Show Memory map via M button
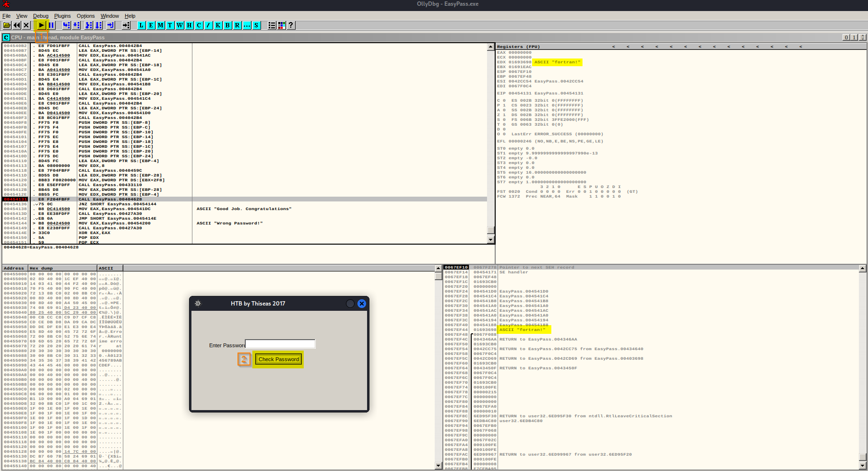The image size is (868, 471). (x=161, y=25)
